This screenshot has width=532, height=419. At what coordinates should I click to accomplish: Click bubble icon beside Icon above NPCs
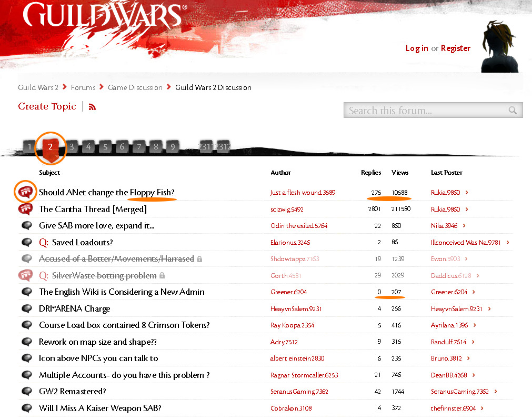click(x=26, y=358)
